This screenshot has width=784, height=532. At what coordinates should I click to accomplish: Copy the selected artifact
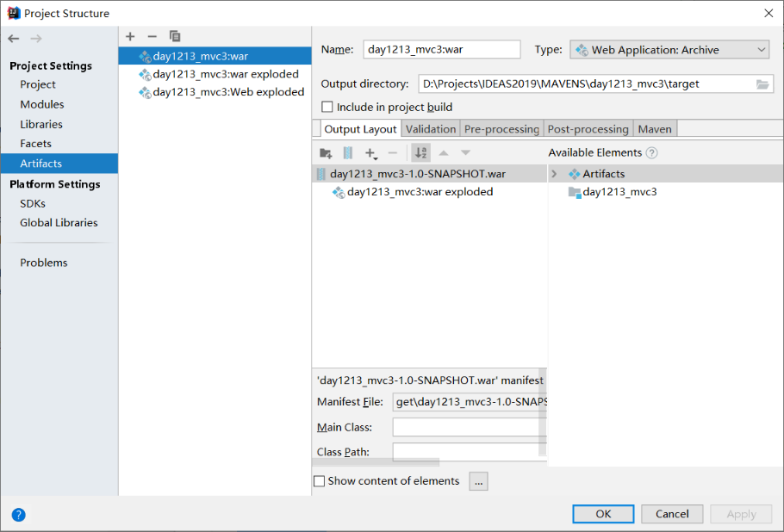[175, 36]
